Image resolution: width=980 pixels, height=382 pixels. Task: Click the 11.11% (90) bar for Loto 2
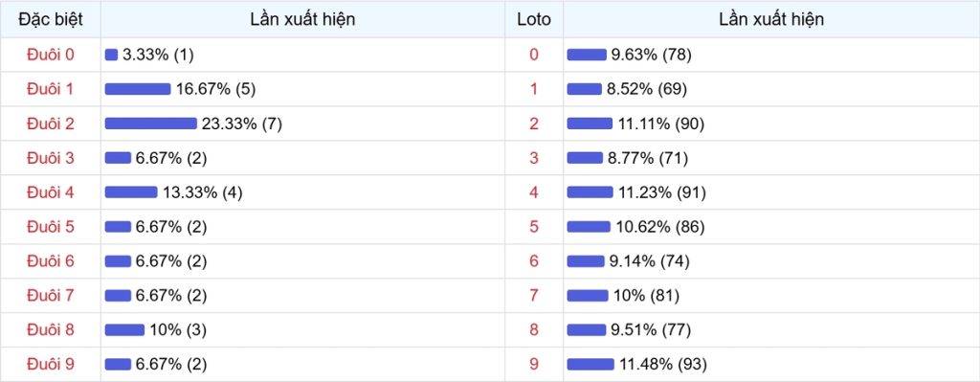(x=590, y=124)
